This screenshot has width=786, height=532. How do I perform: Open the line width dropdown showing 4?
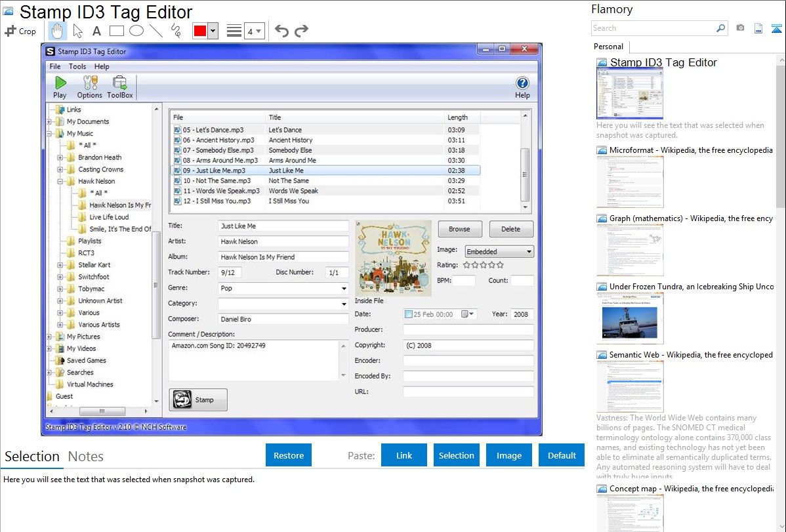[x=254, y=31]
